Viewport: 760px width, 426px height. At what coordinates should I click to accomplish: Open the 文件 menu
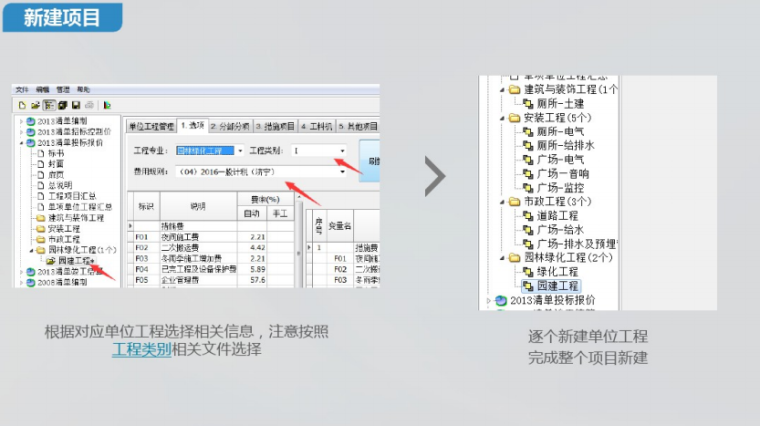point(23,90)
